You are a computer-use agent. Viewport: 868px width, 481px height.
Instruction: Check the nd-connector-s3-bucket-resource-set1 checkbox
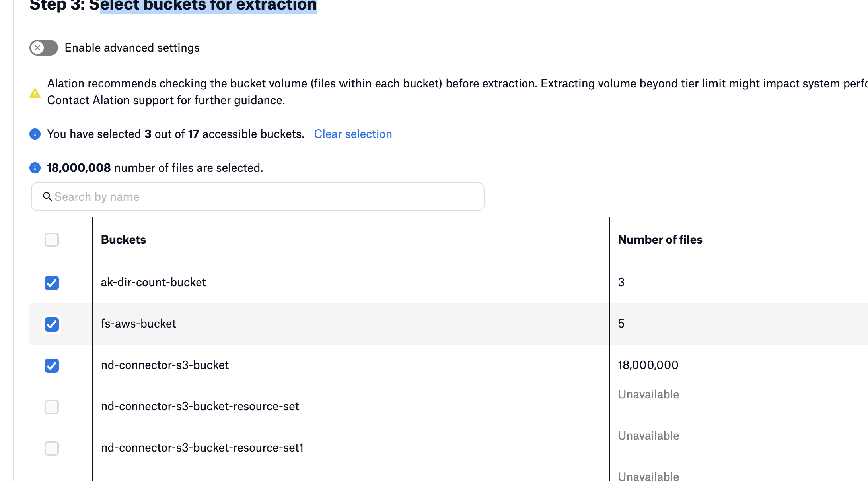pos(52,448)
